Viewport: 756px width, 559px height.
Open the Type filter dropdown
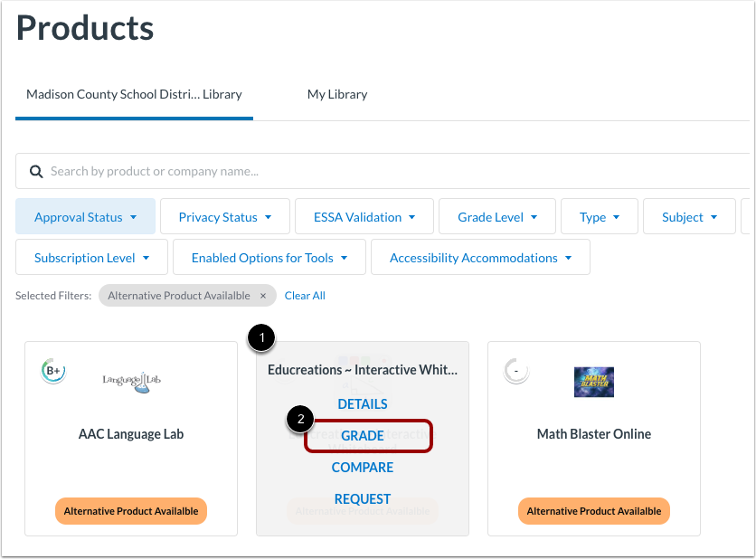click(600, 216)
